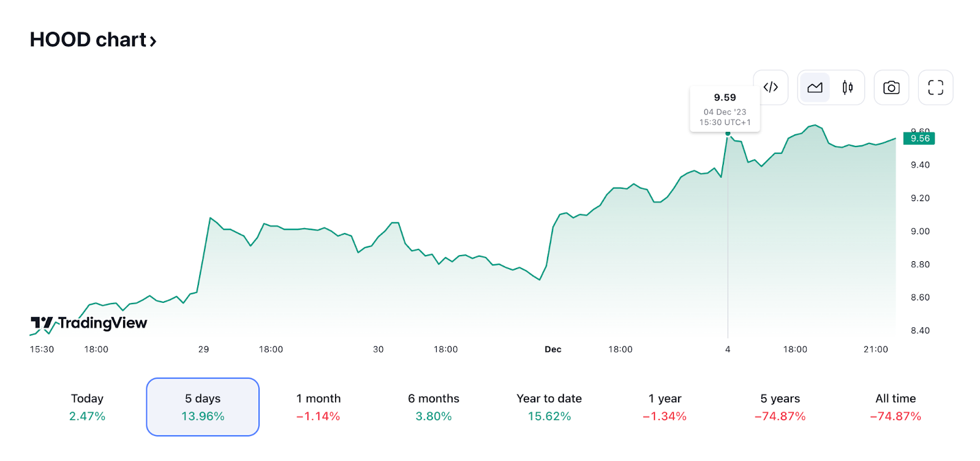Switch to area chart style
980x461 pixels.
pos(815,88)
